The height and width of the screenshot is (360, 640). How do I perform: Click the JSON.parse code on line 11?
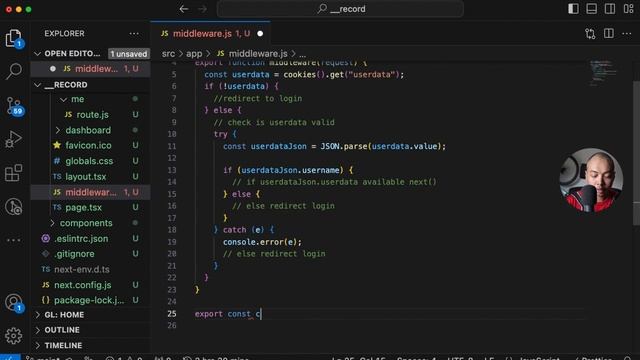pos(382,146)
